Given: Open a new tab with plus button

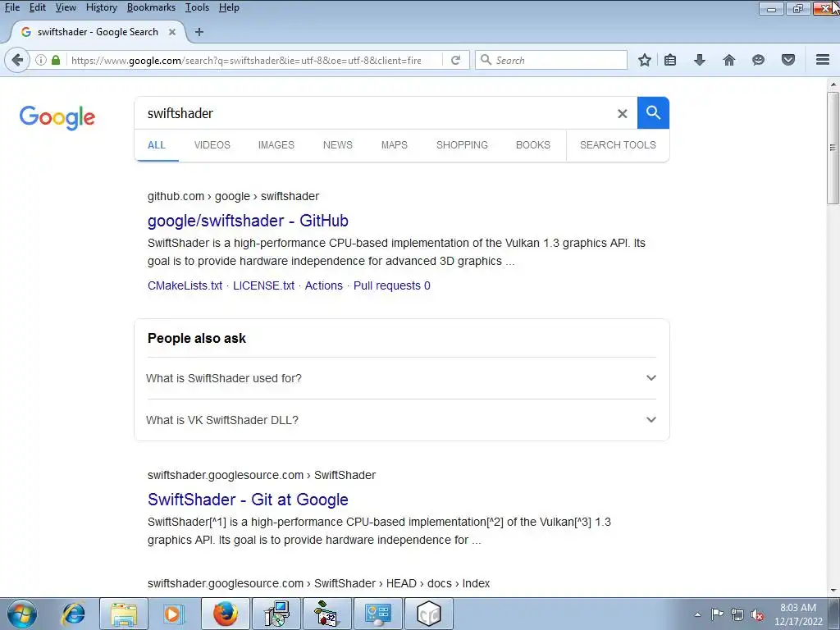Looking at the screenshot, I should [199, 32].
